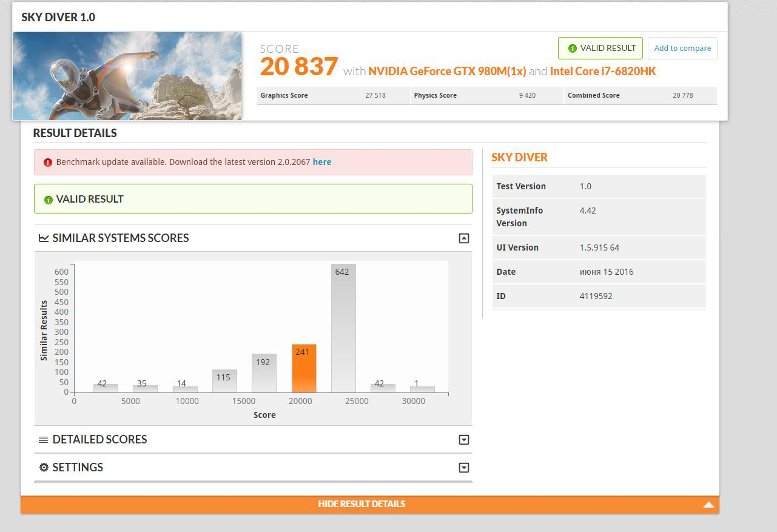This screenshot has width=777, height=532.
Task: Expand the Settings section
Action: 464,468
